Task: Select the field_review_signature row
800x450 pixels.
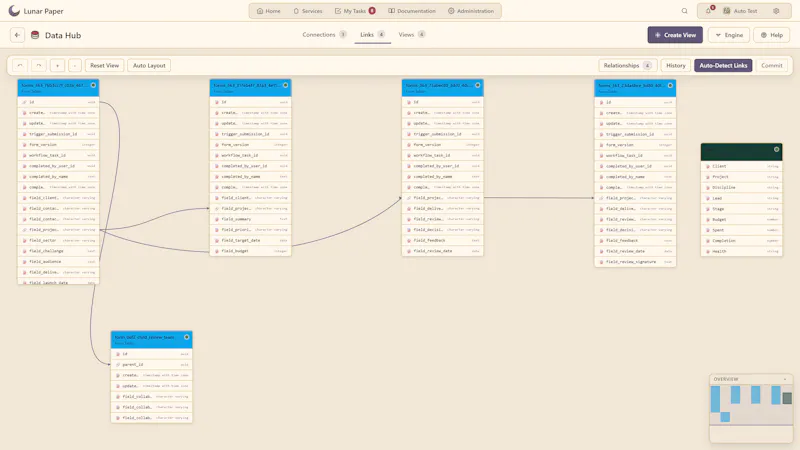Action: click(635, 262)
